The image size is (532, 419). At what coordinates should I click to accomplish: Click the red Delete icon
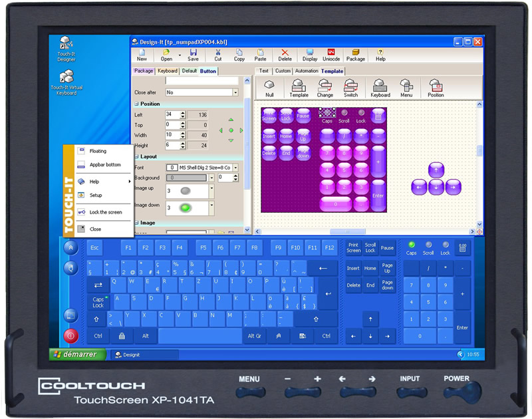pos(285,55)
